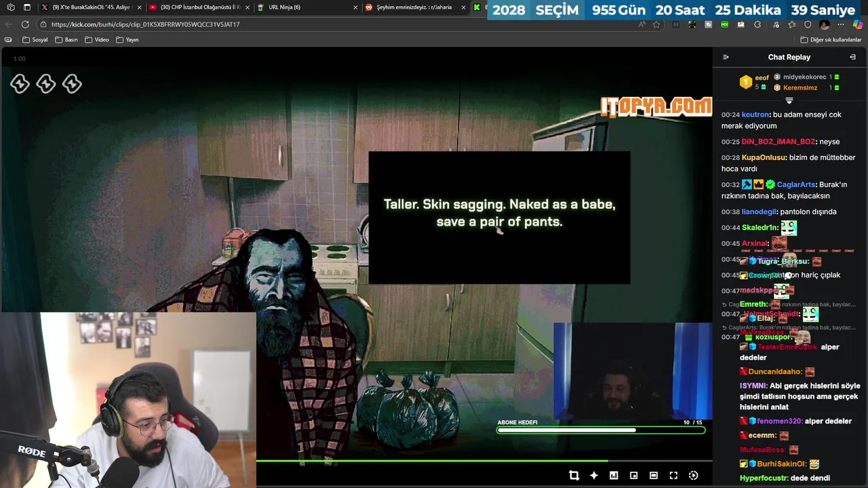This screenshot has height=488, width=868.
Task: Open midyekokorec leaderboard entry
Action: point(804,77)
